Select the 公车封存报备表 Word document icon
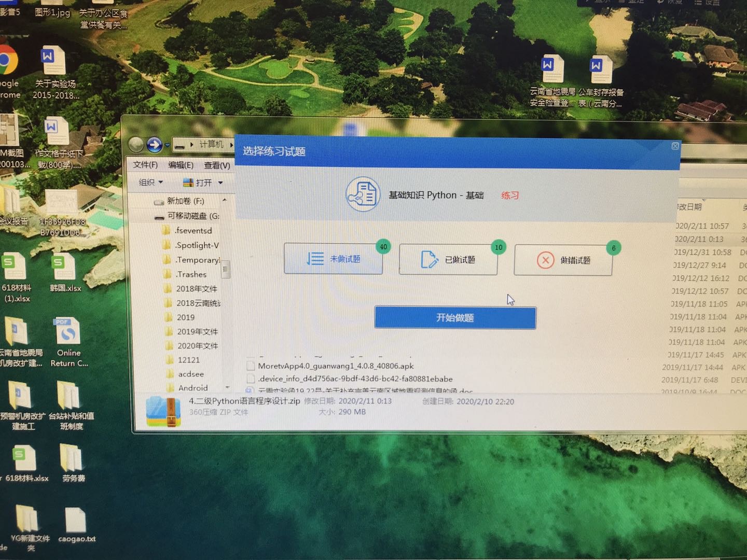Viewport: 747px width, 560px height. (x=600, y=70)
